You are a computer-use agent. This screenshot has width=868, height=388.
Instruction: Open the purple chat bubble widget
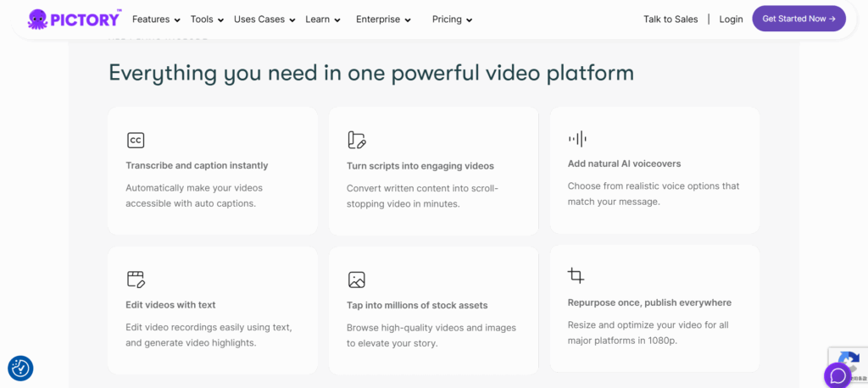(x=837, y=374)
